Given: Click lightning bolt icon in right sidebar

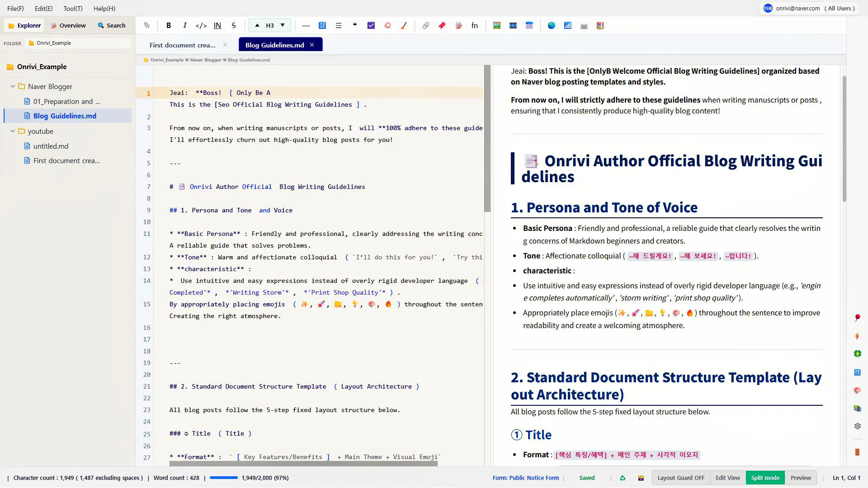Looking at the screenshot, I should tap(858, 336).
